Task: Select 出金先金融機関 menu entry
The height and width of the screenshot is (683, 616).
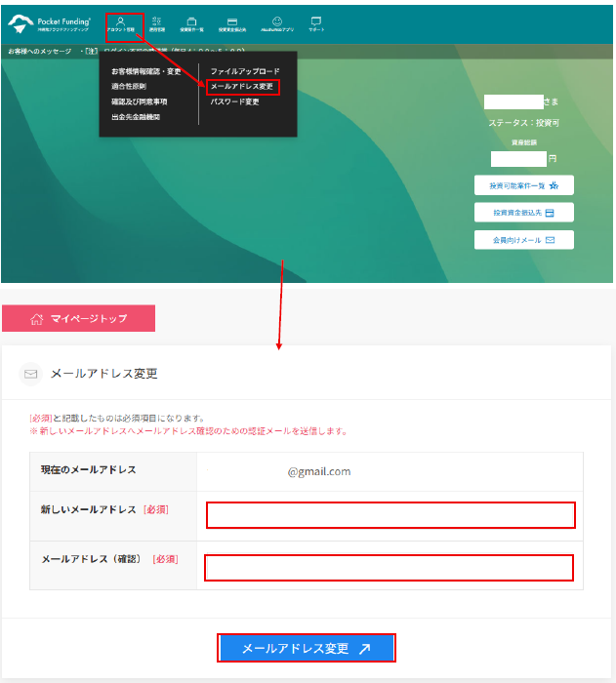Action: pyautogui.click(x=136, y=117)
